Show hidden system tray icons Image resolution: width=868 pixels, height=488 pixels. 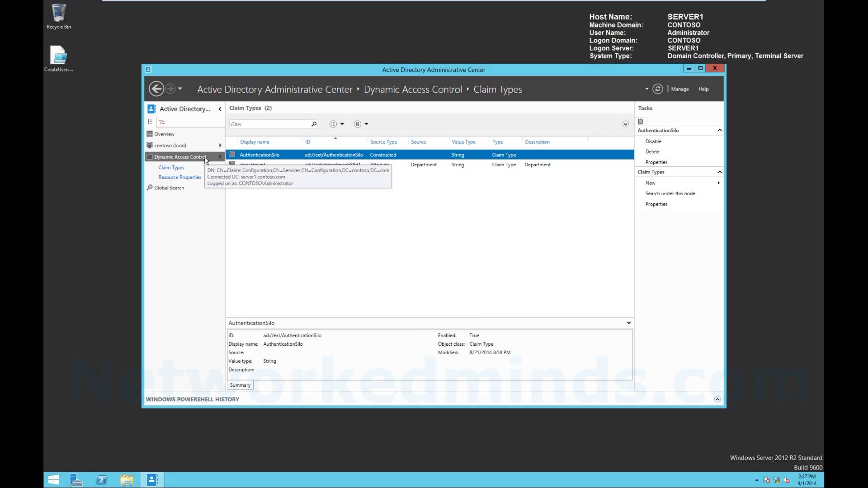pos(757,480)
